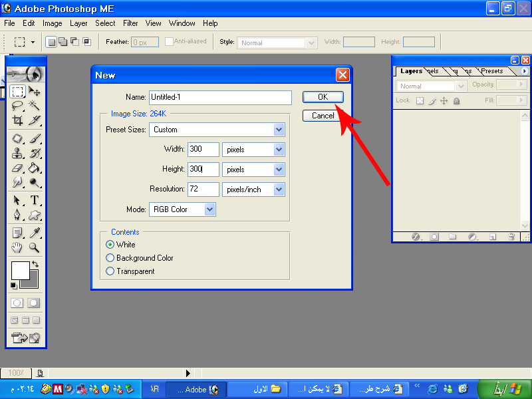Toggle Lock image pixels brush icon
Viewport: 532px width, 399px height.
pyautogui.click(x=432, y=101)
